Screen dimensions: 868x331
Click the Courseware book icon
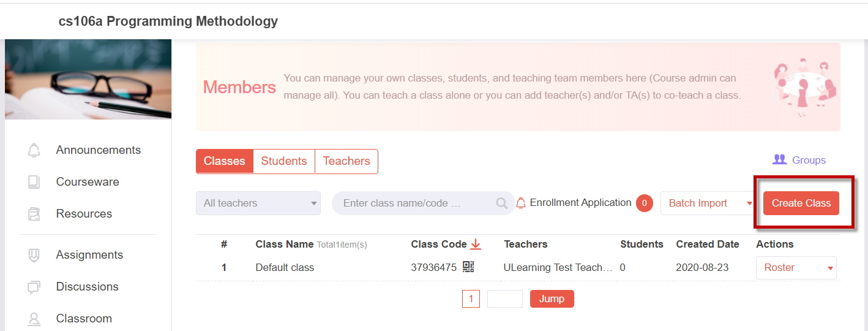pyautogui.click(x=34, y=182)
